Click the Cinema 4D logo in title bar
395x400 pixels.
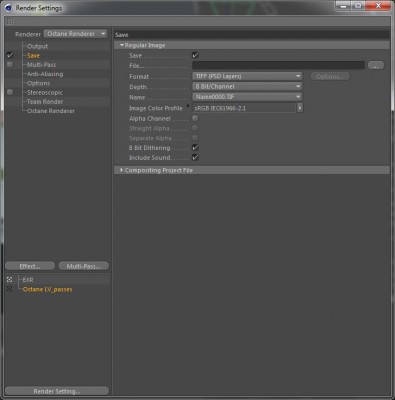coord(8,7)
